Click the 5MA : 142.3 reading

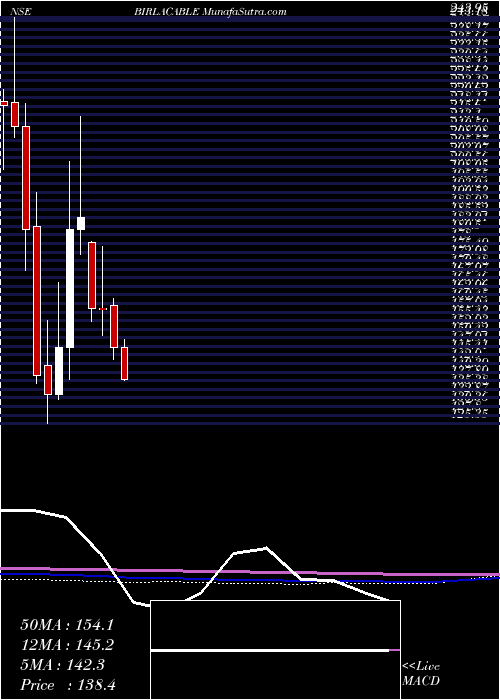[x=62, y=665]
